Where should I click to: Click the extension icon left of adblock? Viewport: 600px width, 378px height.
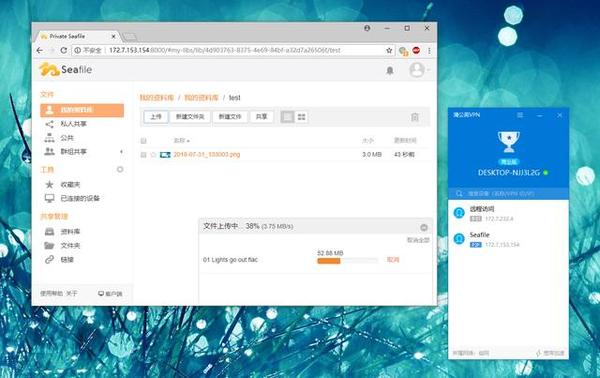403,51
